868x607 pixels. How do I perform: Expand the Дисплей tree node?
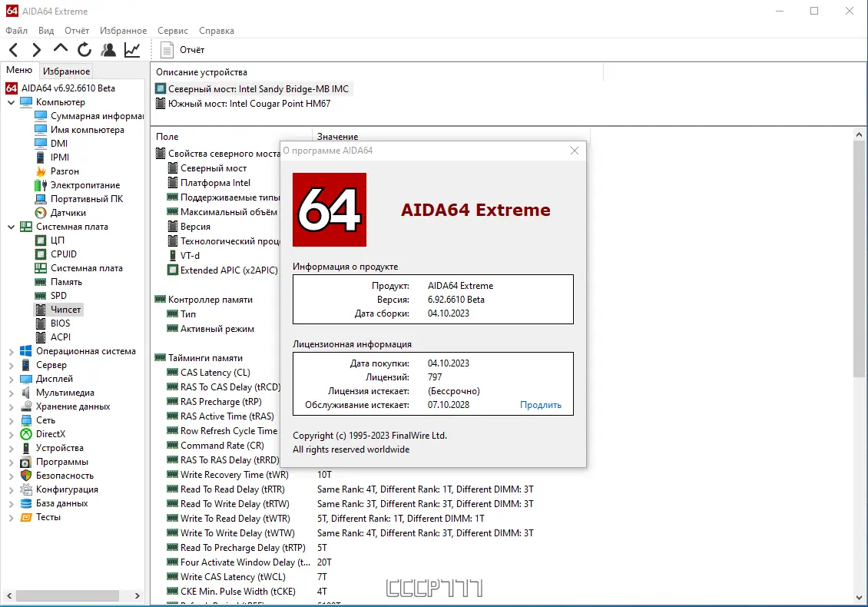click(x=11, y=380)
